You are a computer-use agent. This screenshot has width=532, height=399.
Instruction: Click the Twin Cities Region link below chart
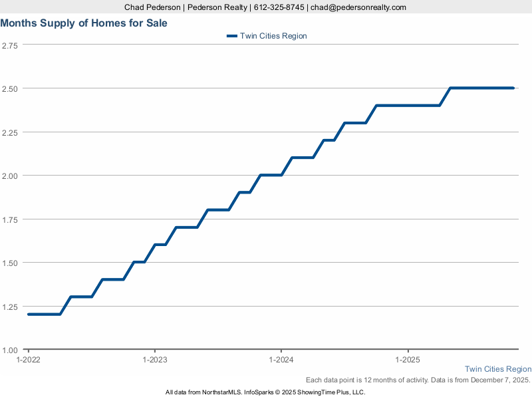point(497,369)
